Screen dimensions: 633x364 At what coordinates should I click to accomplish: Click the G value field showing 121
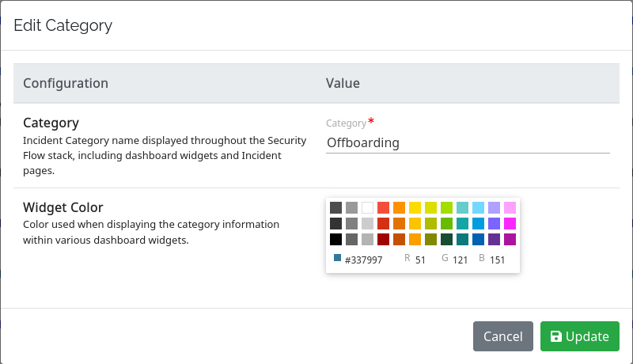(x=461, y=260)
